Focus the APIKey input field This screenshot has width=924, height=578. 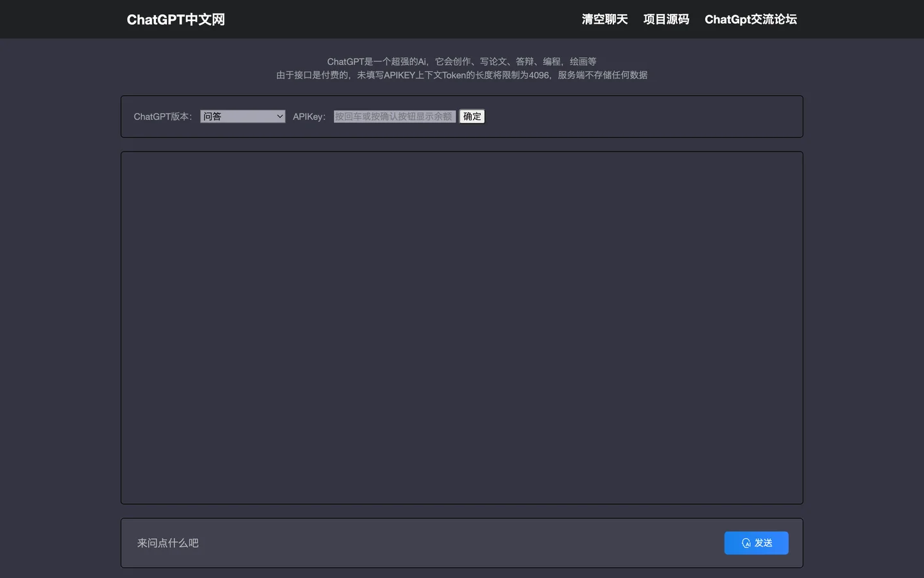point(395,116)
